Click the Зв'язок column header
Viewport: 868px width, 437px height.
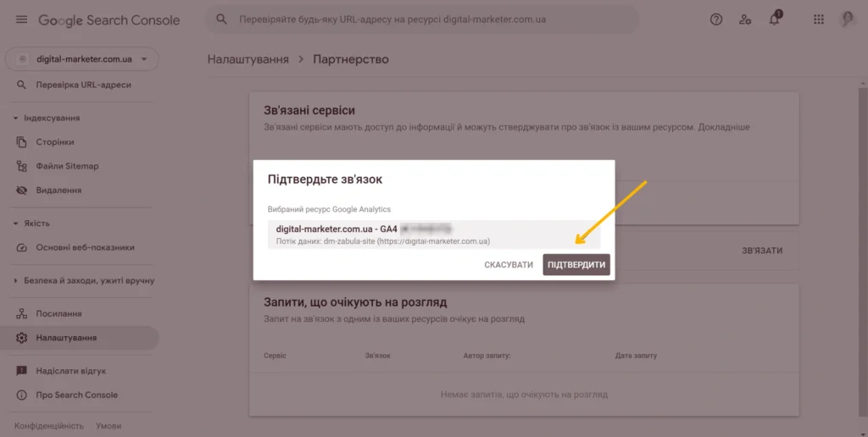tap(378, 356)
